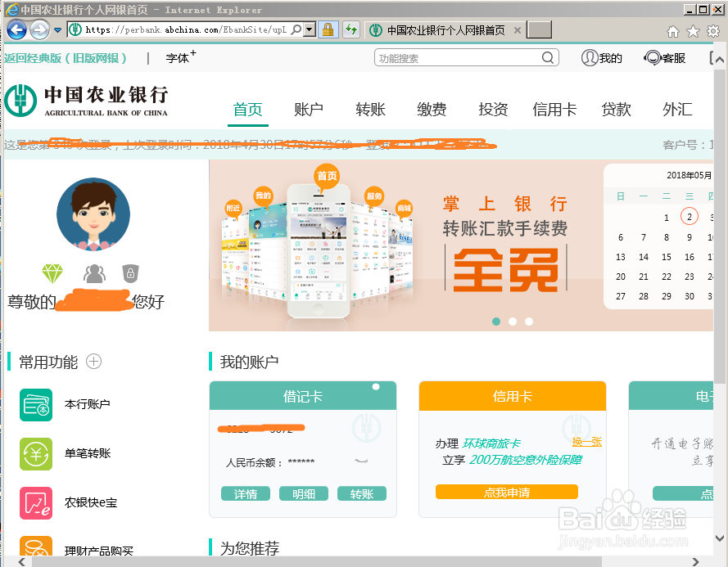Image resolution: width=728 pixels, height=567 pixels.
Task: Click the 借记卡 card header
Action: coord(303,396)
